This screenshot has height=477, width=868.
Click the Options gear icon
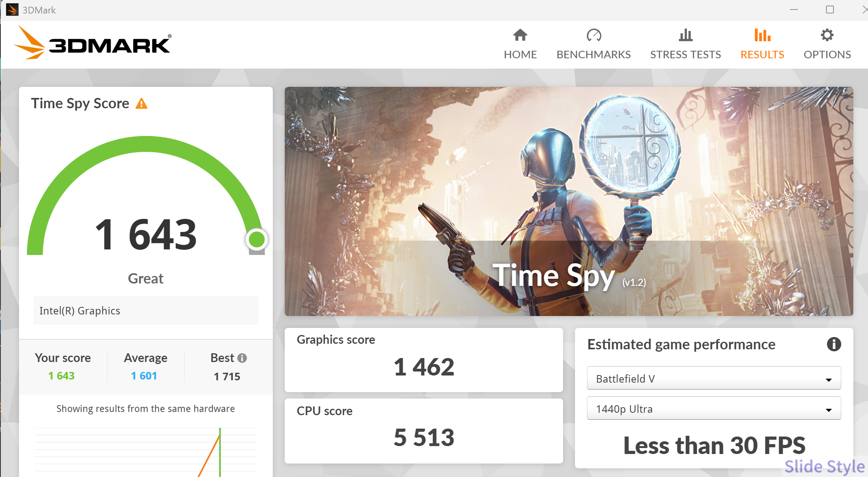pos(827,35)
